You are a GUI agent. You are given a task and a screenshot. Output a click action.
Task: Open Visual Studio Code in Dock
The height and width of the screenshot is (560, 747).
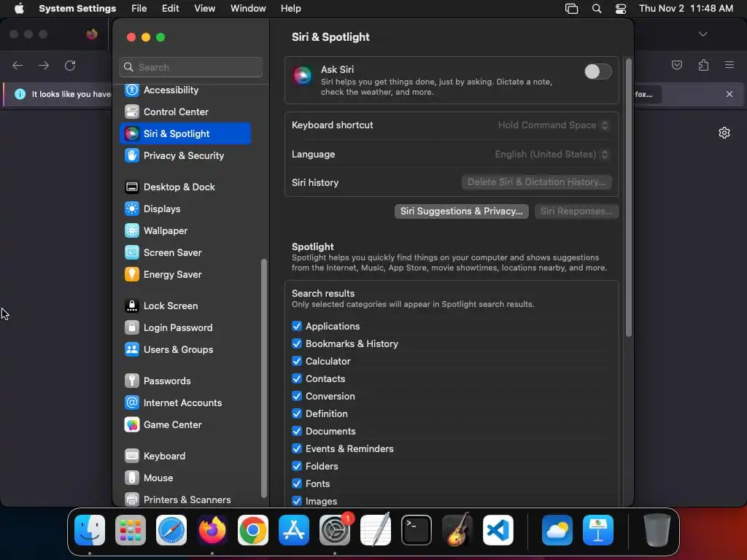pos(498,530)
